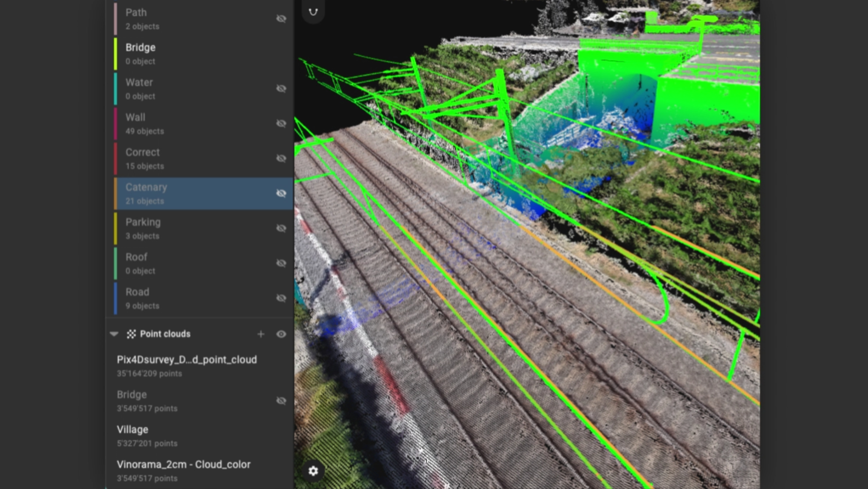The width and height of the screenshot is (868, 489).
Task: Click the magnet snap icon above viewport
Action: click(313, 12)
